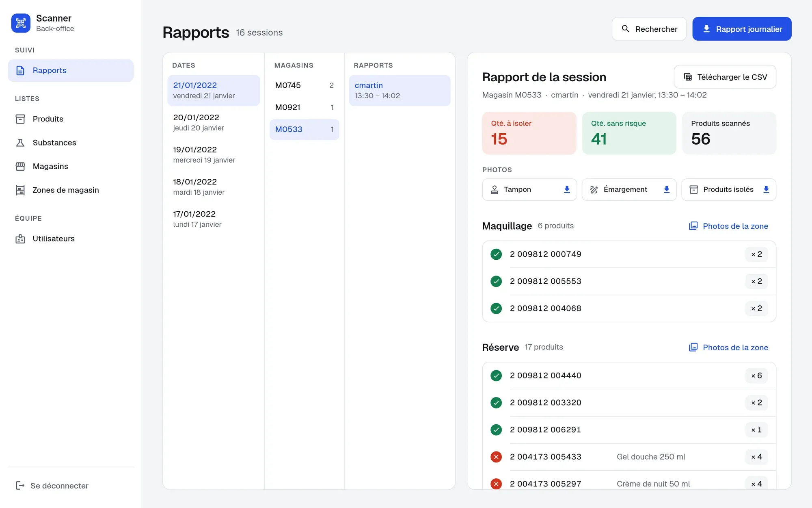
Task: Click the Émargement download arrow icon
Action: [x=667, y=189]
